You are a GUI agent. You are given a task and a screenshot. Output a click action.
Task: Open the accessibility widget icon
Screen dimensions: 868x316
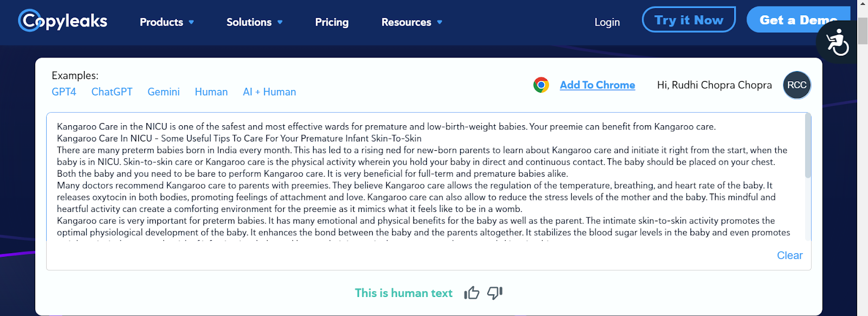[x=838, y=42]
